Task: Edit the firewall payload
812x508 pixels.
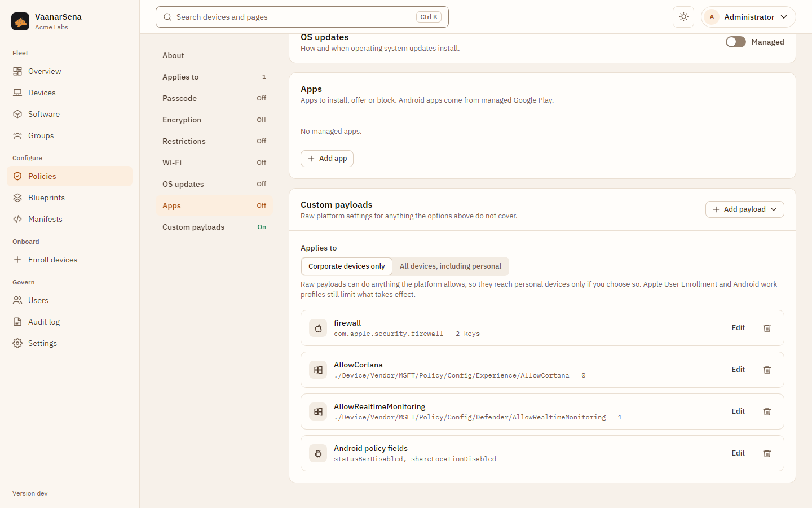Action: click(738, 328)
